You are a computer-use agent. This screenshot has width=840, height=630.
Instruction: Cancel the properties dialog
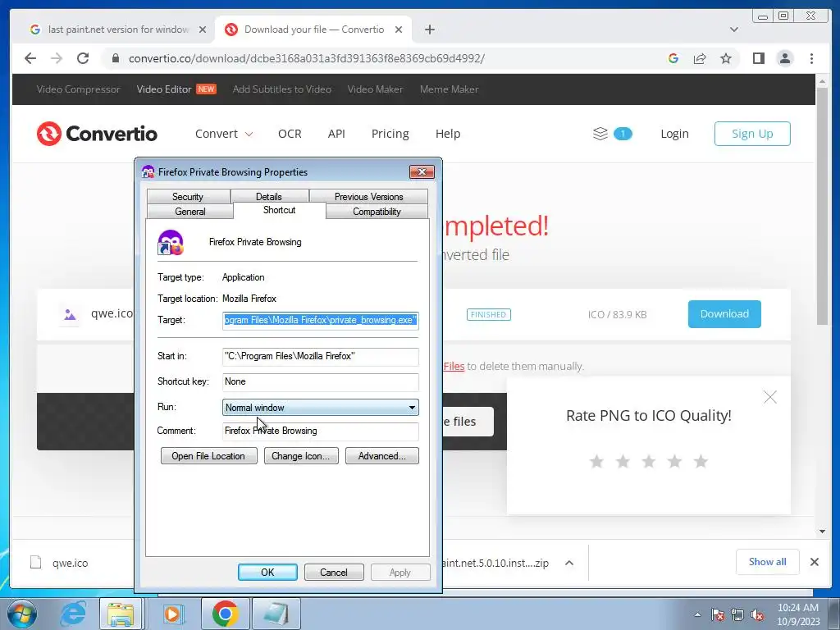[334, 572]
